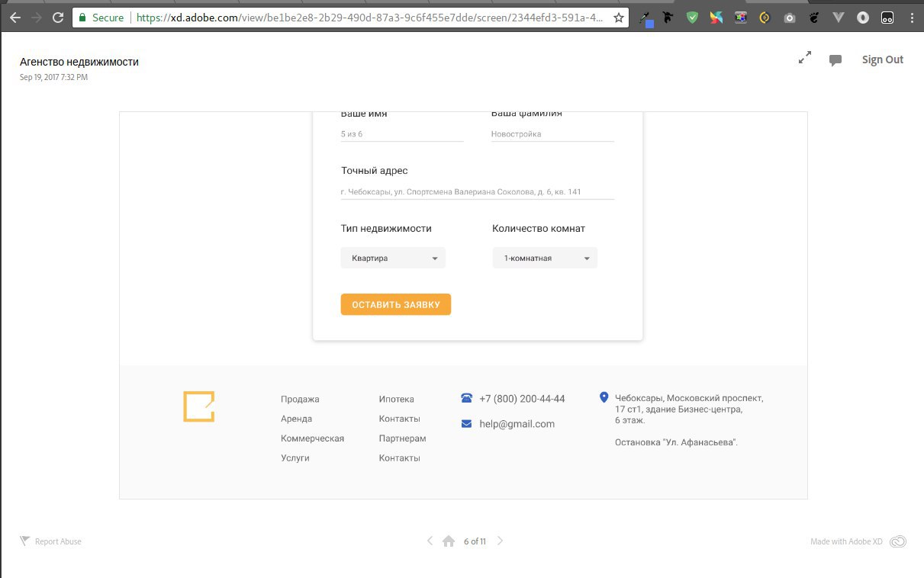Click the Количество комнат label

(x=539, y=228)
